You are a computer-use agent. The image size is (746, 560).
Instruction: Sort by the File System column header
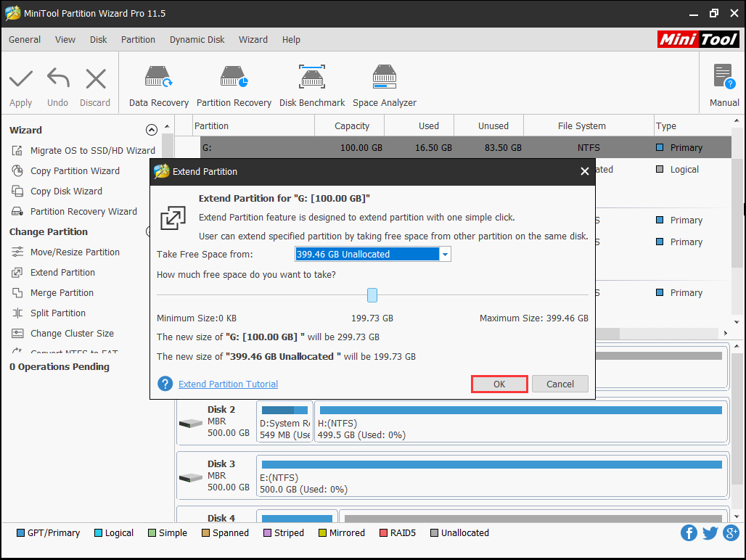click(589, 126)
